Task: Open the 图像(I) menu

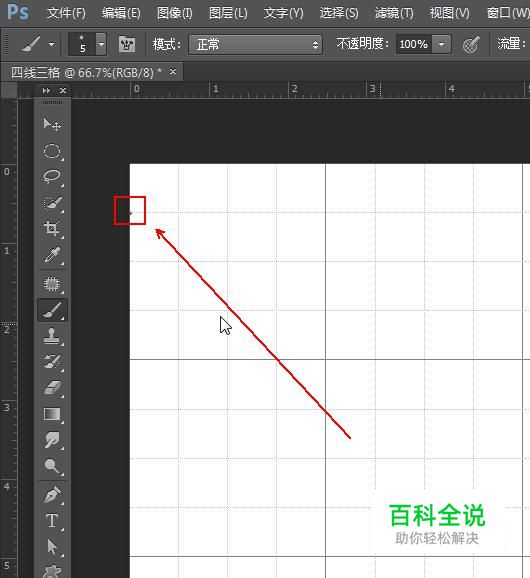Action: tap(175, 13)
